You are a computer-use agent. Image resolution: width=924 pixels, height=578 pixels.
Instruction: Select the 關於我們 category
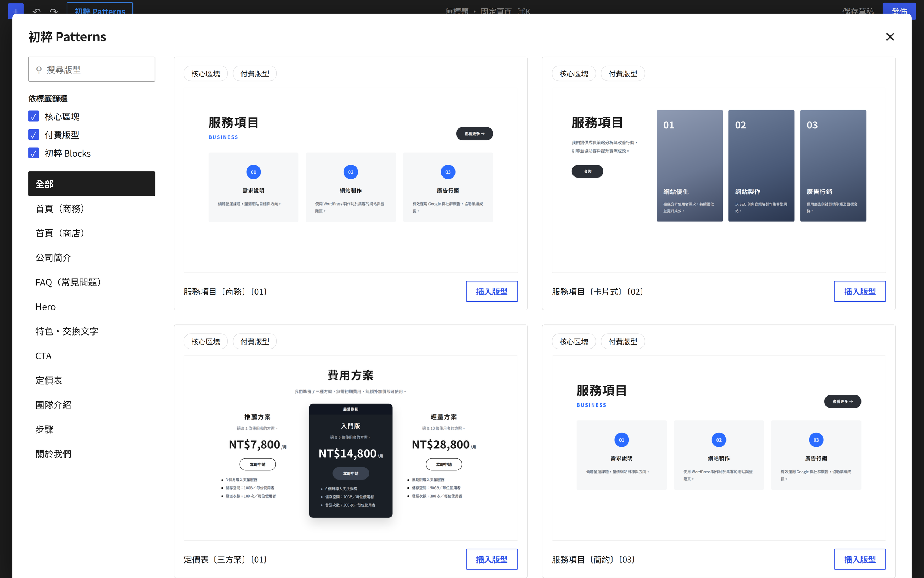click(92, 454)
